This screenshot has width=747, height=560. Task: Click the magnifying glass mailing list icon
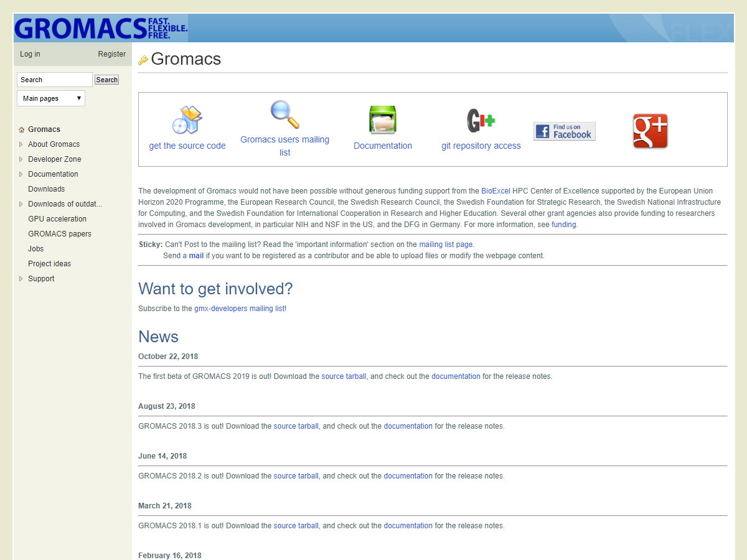284,114
